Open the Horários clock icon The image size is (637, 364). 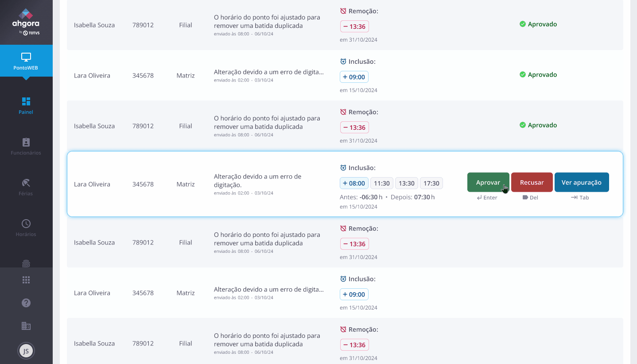[26, 224]
